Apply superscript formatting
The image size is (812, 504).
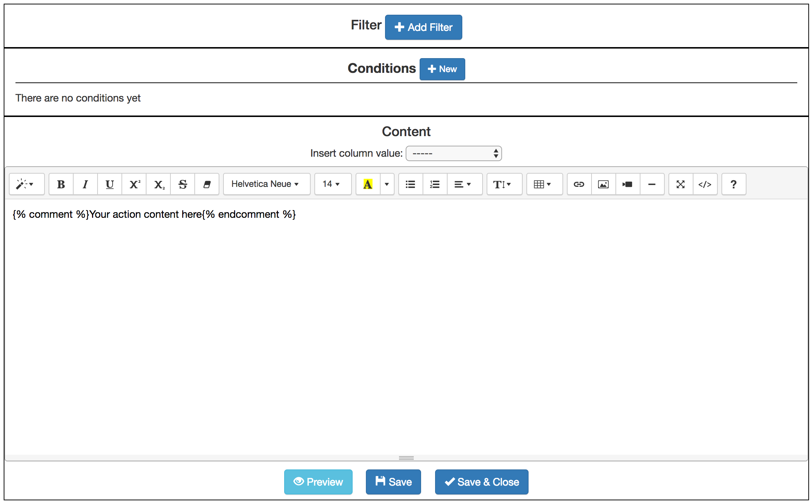click(x=134, y=184)
